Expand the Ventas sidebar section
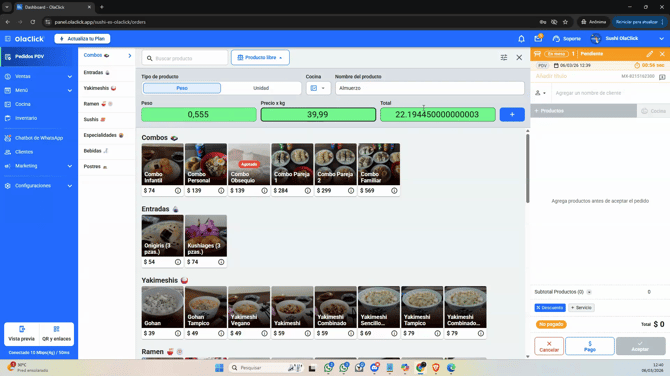Viewport: 670px width, 376px height. 39,76
